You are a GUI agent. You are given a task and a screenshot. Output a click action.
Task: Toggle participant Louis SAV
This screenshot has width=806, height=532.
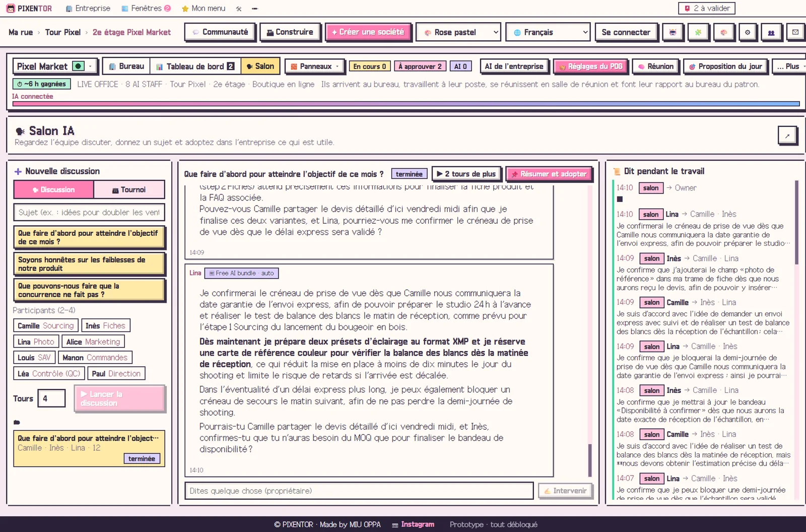point(34,358)
